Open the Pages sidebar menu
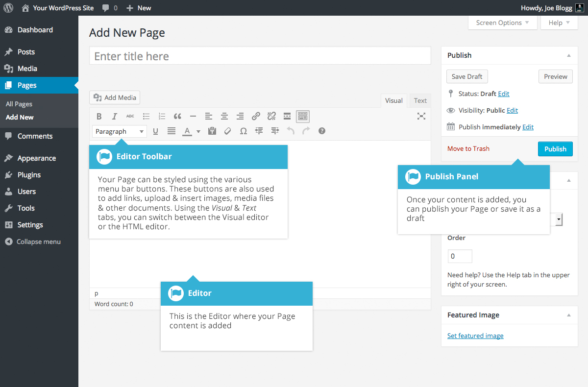The image size is (588, 387). [x=39, y=85]
